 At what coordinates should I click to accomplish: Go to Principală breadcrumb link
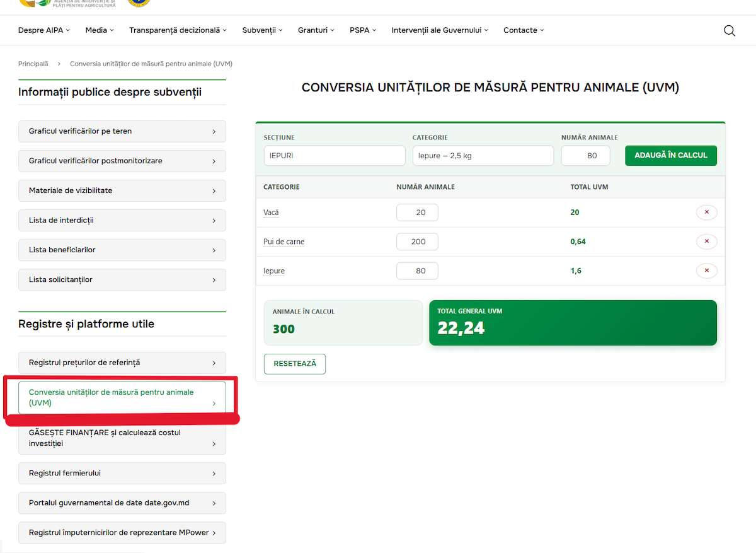coord(33,64)
